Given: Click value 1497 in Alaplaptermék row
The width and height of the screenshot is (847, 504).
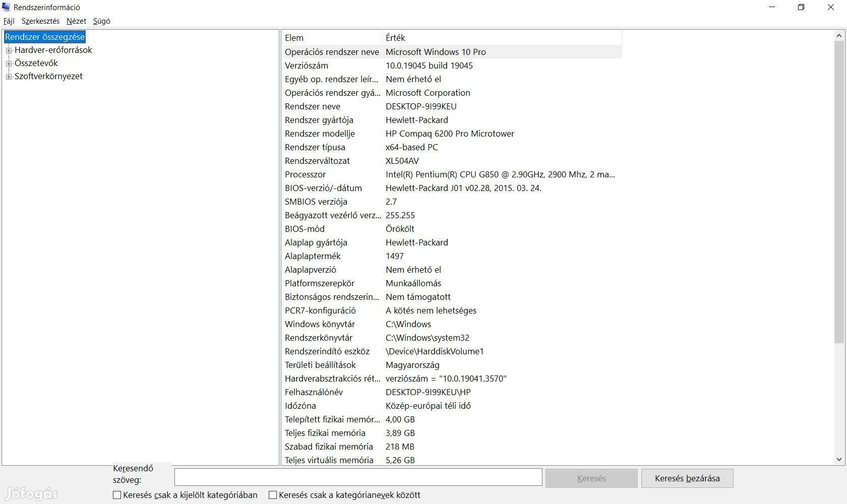Looking at the screenshot, I should (x=395, y=256).
